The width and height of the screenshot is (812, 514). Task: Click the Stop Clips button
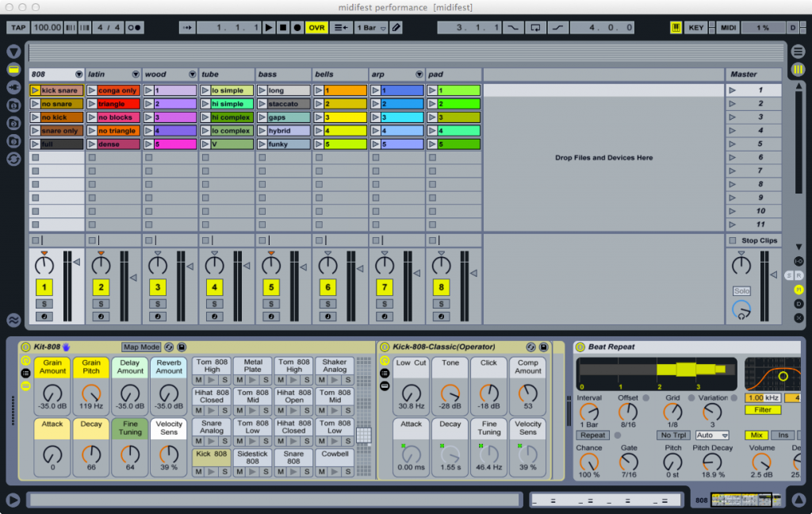(753, 240)
